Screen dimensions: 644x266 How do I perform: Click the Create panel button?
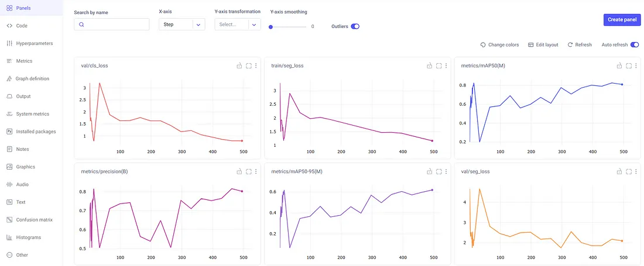click(622, 20)
